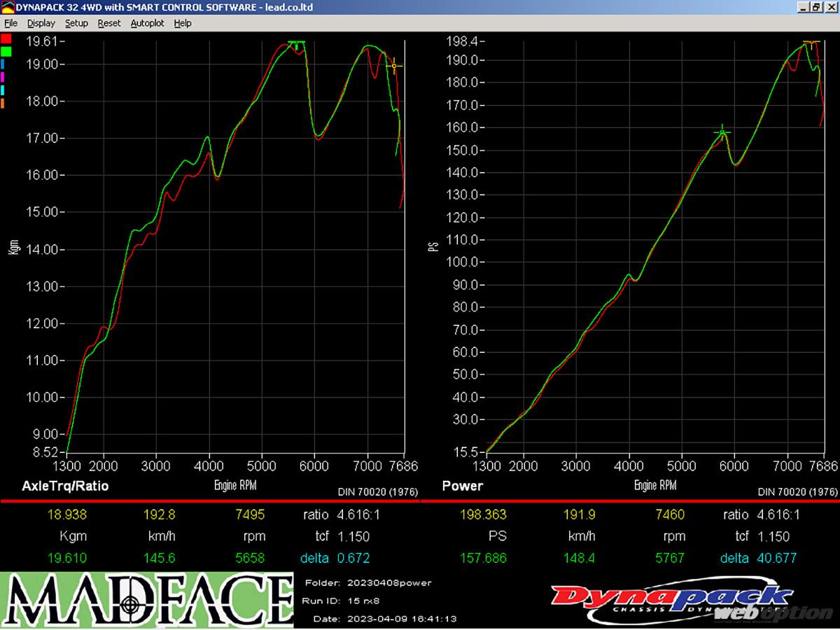Open the File menu
Image resolution: width=840 pixels, height=630 pixels.
coord(10,23)
